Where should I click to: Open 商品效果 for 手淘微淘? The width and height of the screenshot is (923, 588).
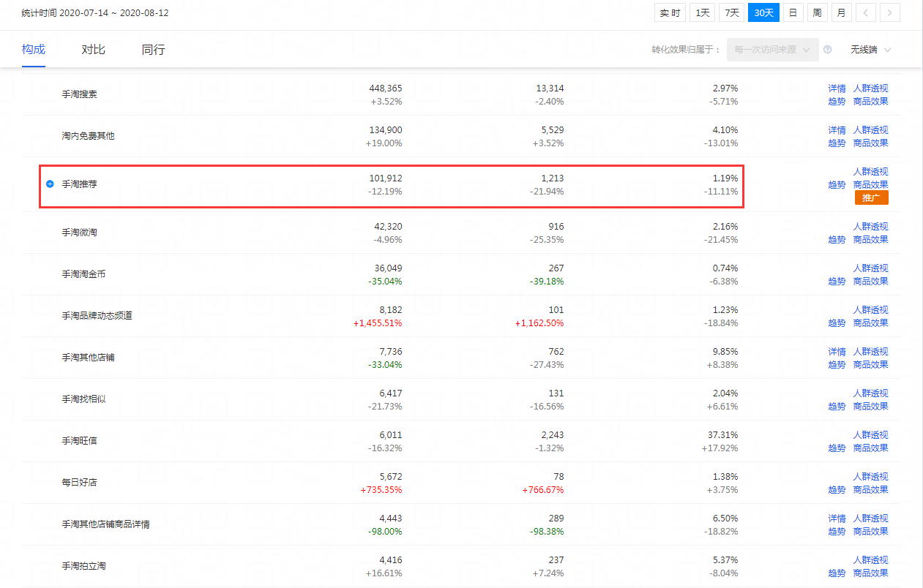[x=870, y=240]
